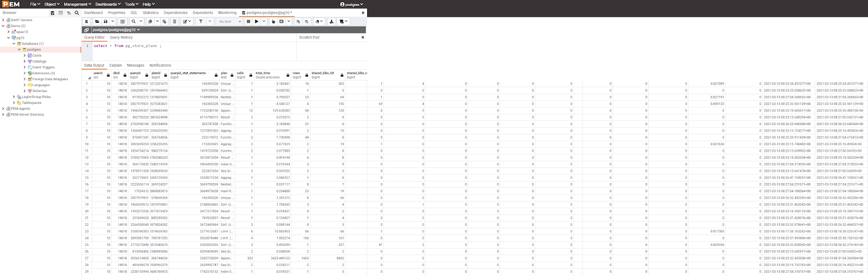Switch to the Dashboard tab

(93, 12)
